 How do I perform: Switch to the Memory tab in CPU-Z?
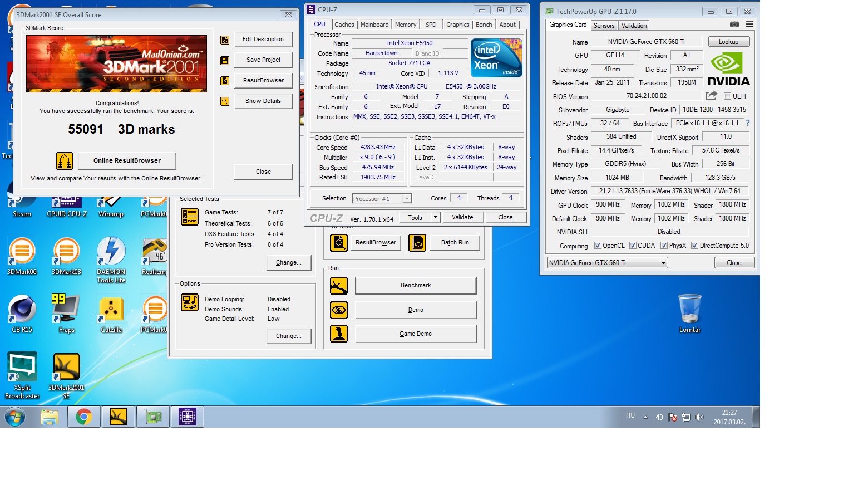point(406,25)
